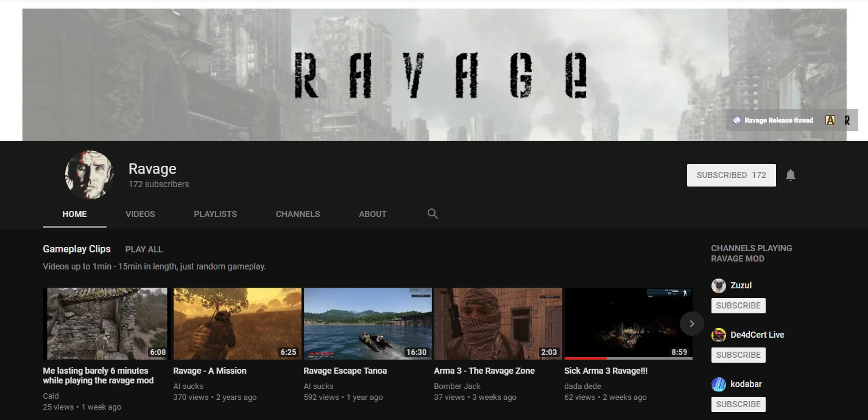
Task: Click the Subscribed 172 button
Action: click(732, 175)
